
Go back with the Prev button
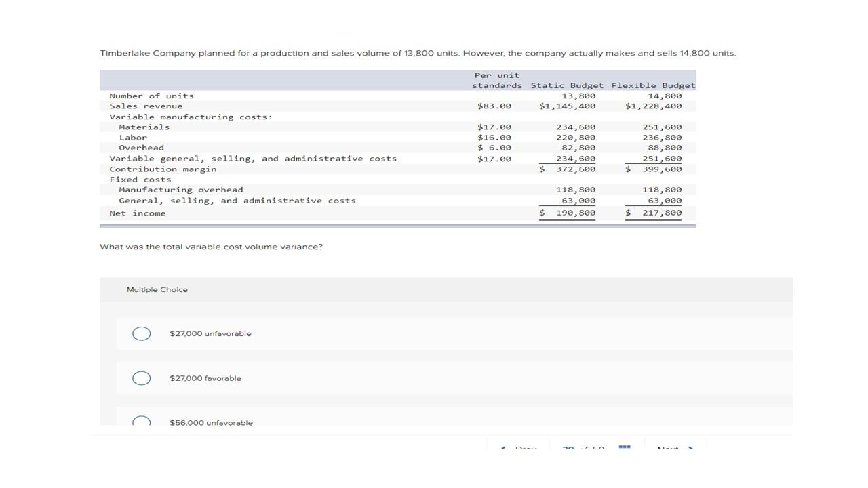(x=519, y=447)
